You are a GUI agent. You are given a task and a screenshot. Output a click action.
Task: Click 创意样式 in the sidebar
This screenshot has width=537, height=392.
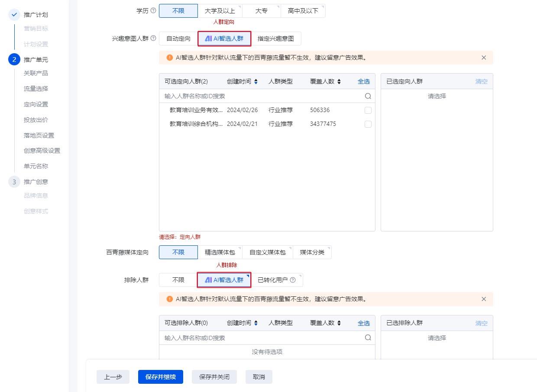click(x=36, y=211)
